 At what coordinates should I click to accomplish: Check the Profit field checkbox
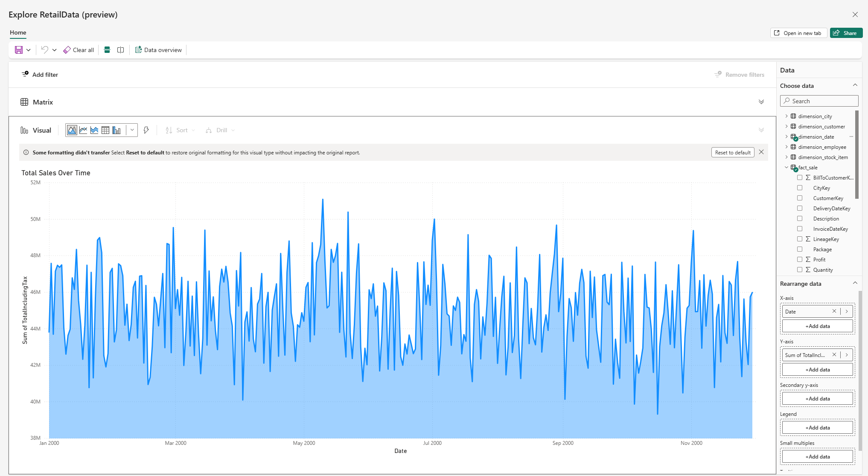(x=800, y=259)
